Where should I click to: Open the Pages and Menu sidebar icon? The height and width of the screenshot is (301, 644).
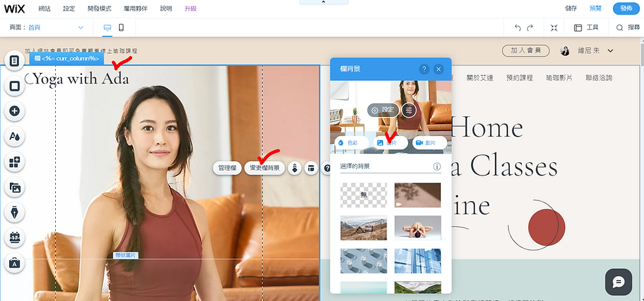click(x=14, y=61)
